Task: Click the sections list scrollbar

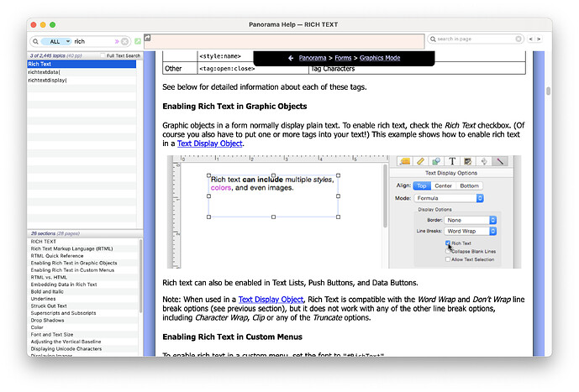Action: click(140, 276)
